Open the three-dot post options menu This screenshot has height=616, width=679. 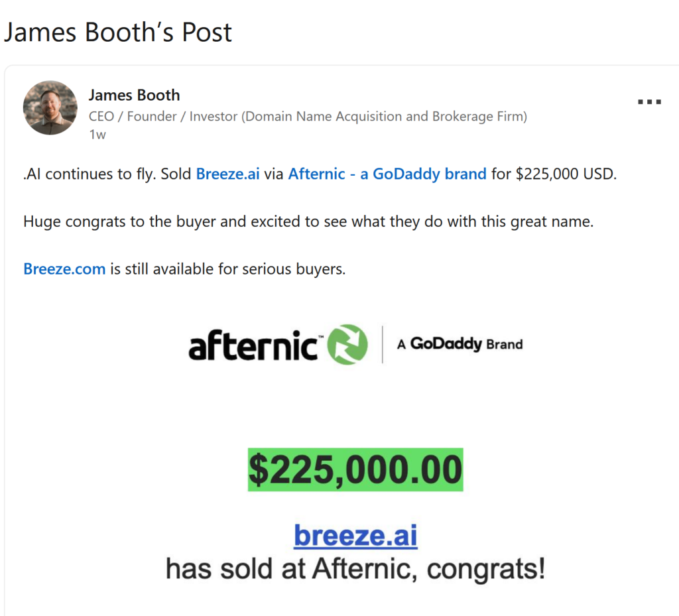click(x=649, y=101)
